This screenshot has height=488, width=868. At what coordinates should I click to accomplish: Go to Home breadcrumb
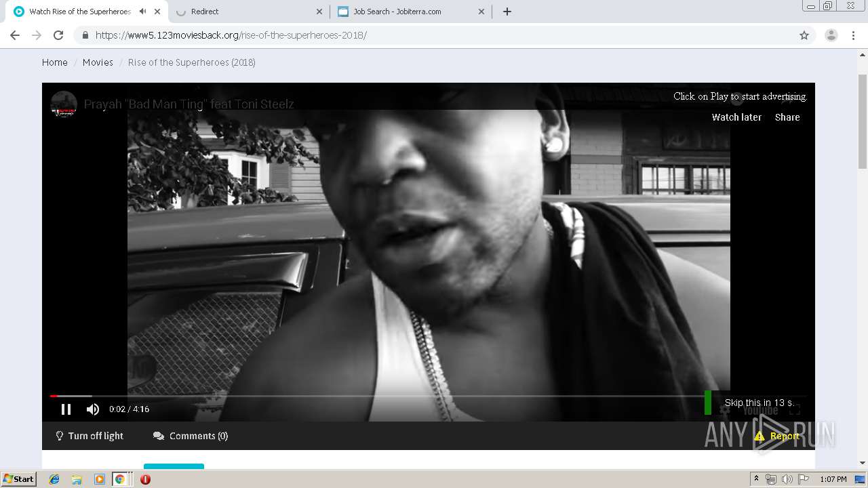[x=55, y=62]
